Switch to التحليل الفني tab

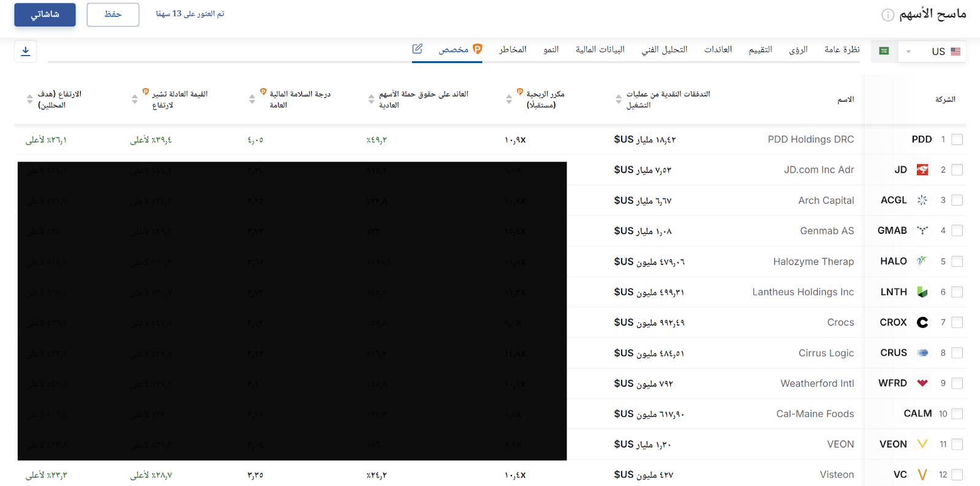pyautogui.click(x=664, y=50)
